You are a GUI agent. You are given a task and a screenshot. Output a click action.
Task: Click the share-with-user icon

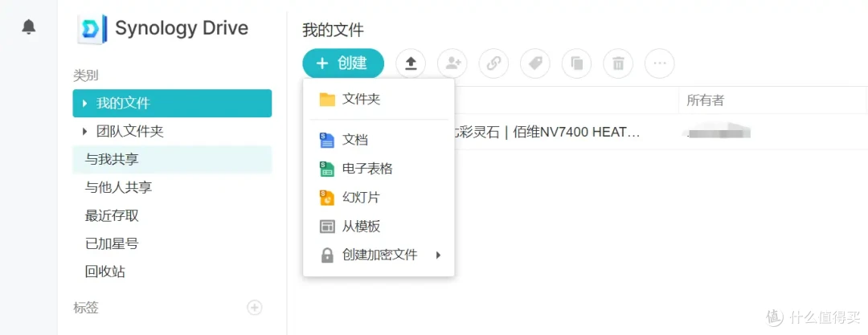tap(452, 63)
